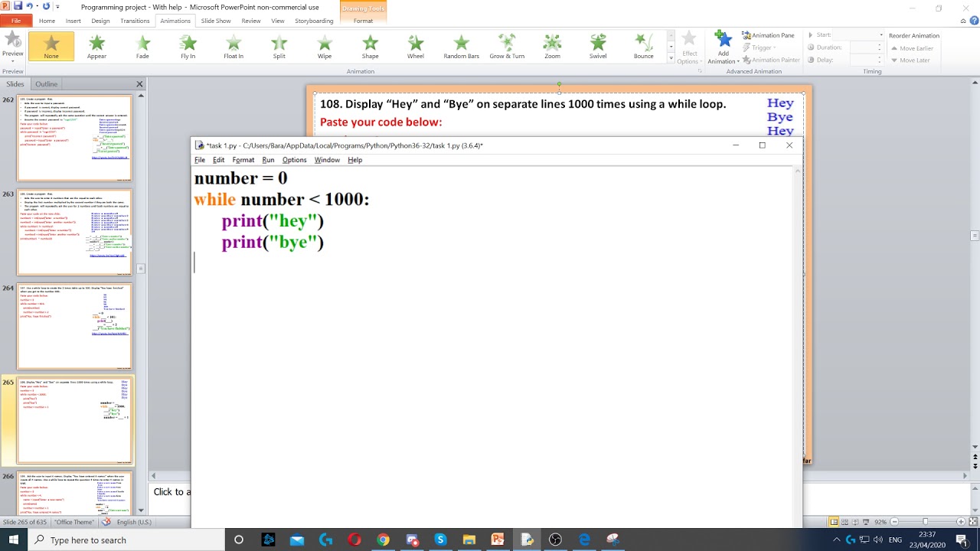The height and width of the screenshot is (551, 980).
Task: Open Google Chrome from the taskbar
Action: (383, 540)
